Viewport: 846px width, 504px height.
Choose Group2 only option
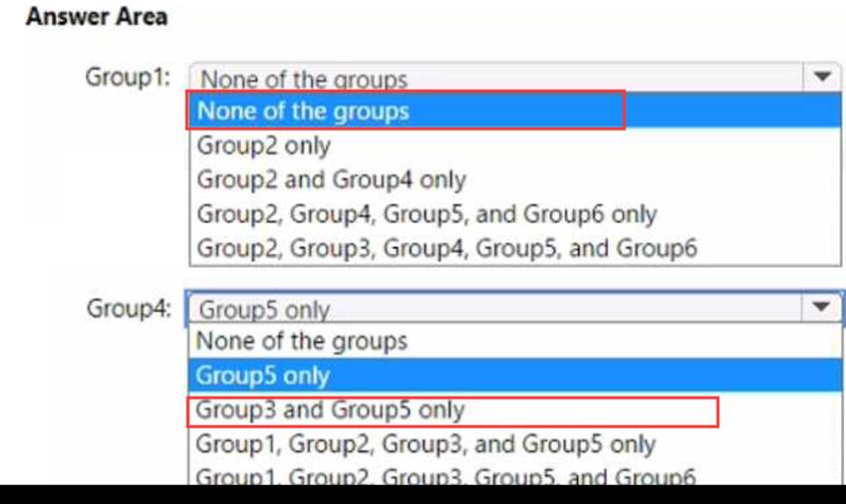[x=264, y=145]
